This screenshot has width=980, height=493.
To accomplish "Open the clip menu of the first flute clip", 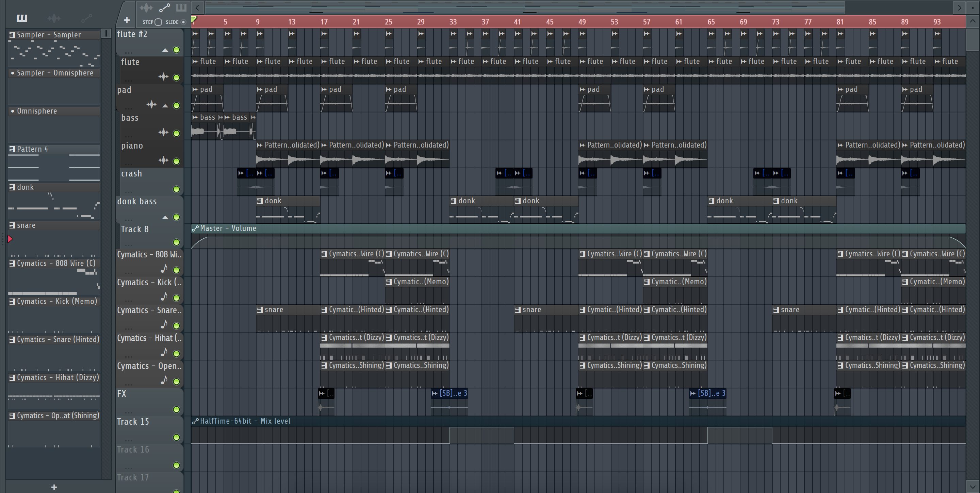I will 195,62.
